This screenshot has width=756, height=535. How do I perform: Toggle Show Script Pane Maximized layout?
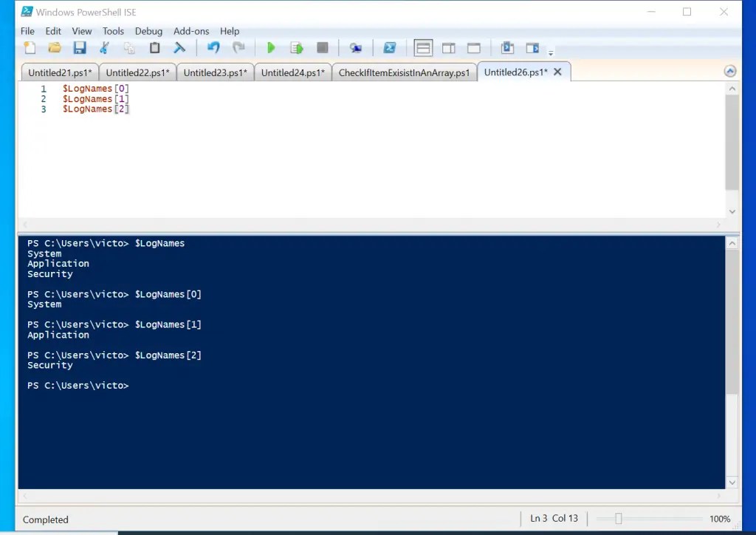pos(475,47)
